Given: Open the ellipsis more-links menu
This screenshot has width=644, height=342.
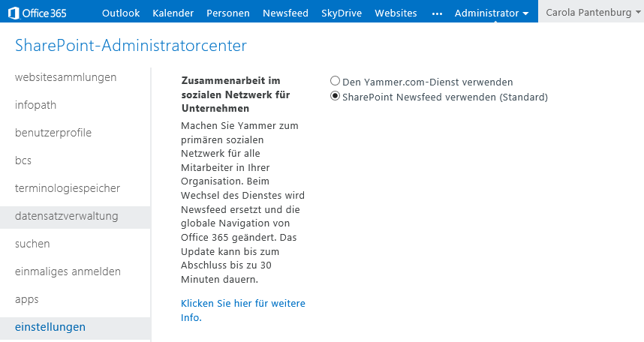Looking at the screenshot, I should tap(437, 13).
